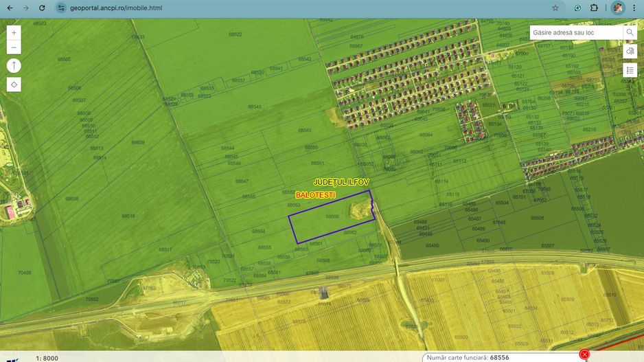
Task: Reset map orientation with compass arrow
Action: click(14, 66)
